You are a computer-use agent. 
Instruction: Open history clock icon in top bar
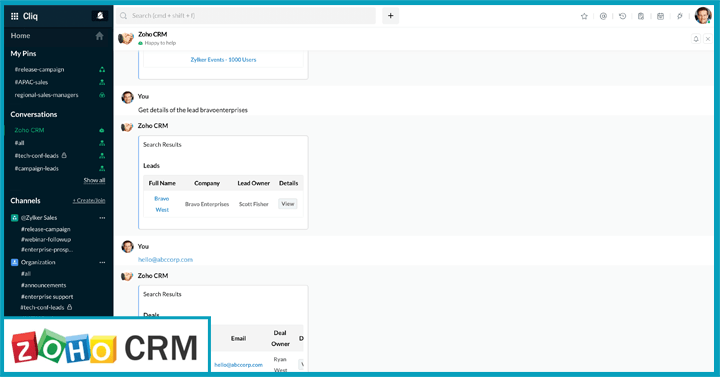coord(622,16)
